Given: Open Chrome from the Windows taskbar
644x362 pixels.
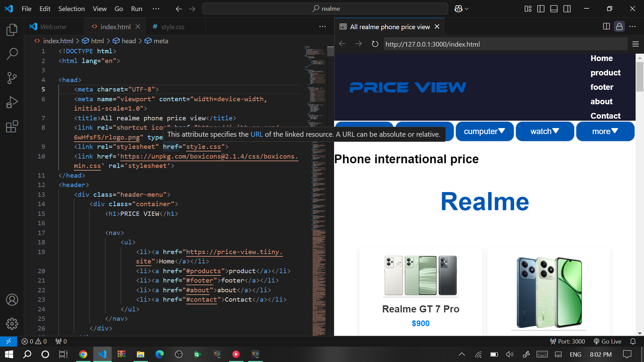Looking at the screenshot, I should (83, 354).
